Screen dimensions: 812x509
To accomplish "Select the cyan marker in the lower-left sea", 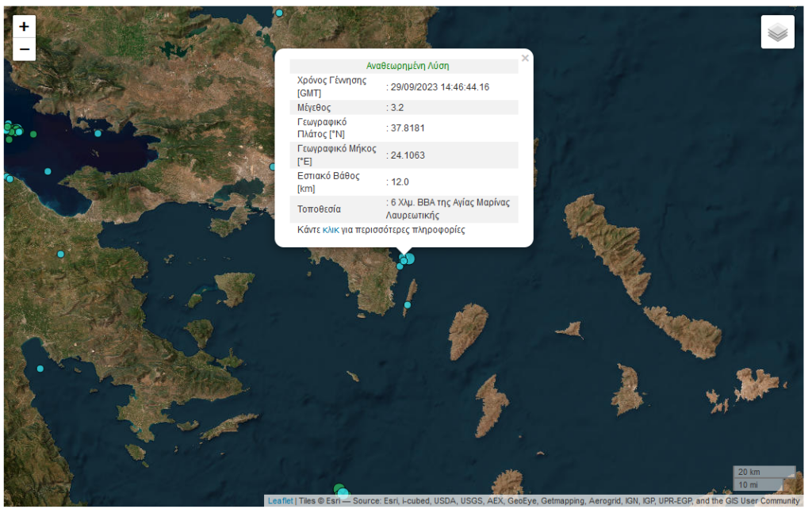I will coord(40,369).
